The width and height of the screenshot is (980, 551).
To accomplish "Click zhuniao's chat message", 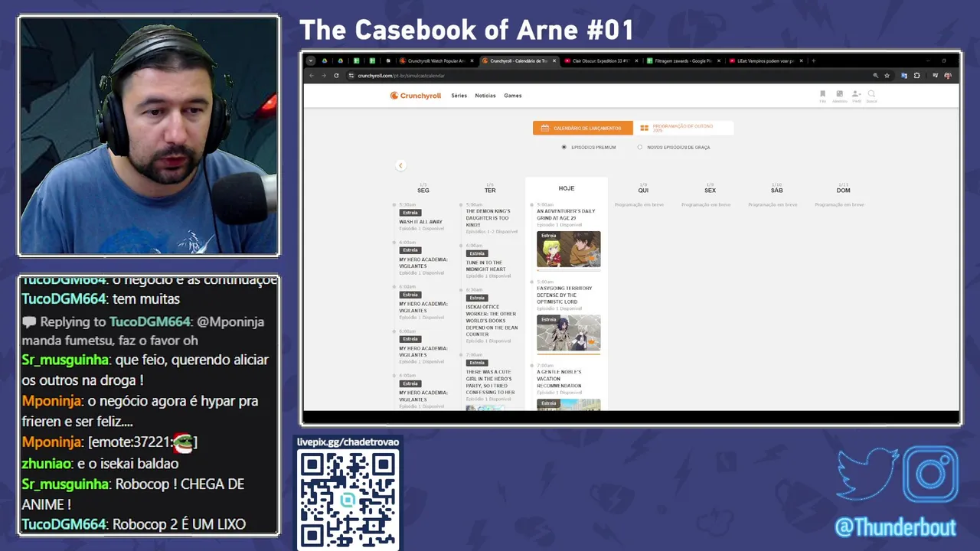I will (x=100, y=463).
